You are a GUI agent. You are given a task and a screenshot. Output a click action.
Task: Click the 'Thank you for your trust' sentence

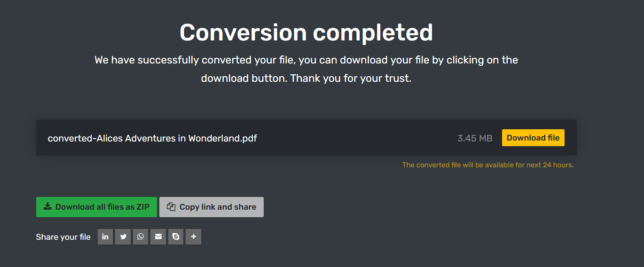[x=351, y=78]
